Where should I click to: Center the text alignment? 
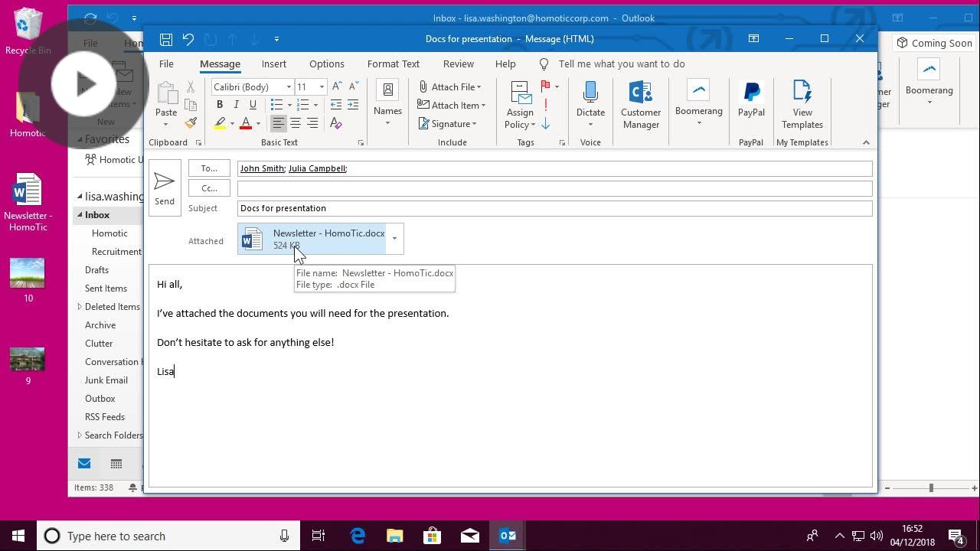point(296,123)
